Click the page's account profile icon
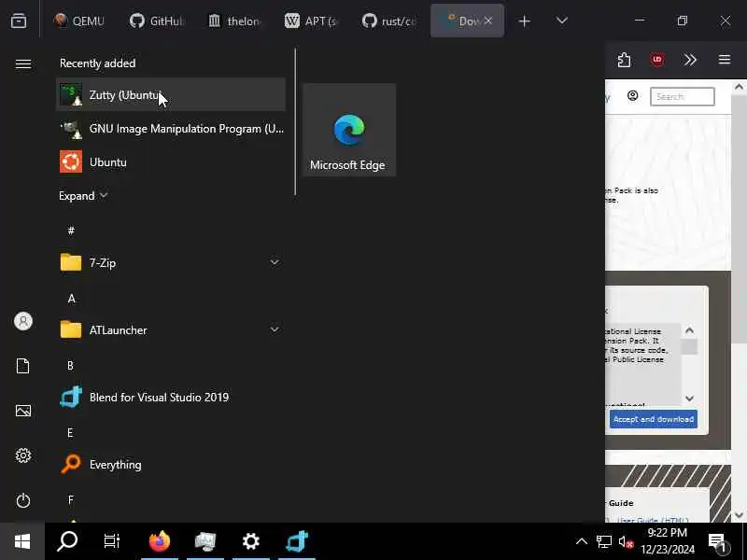747x560 pixels. pos(633,96)
